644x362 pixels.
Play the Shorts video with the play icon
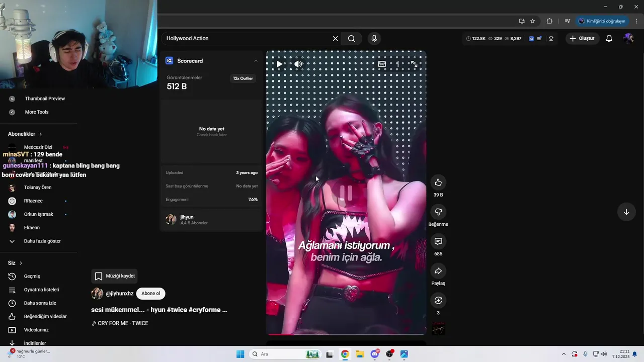pyautogui.click(x=279, y=64)
